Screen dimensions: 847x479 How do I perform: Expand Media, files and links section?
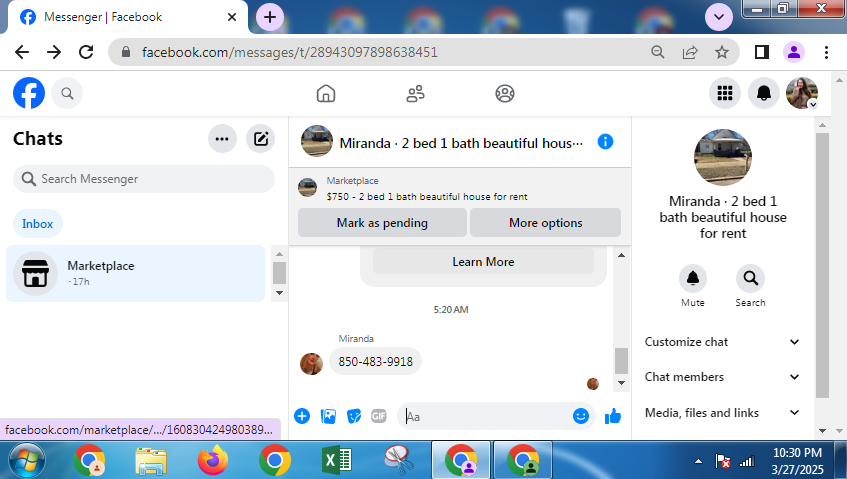(722, 413)
